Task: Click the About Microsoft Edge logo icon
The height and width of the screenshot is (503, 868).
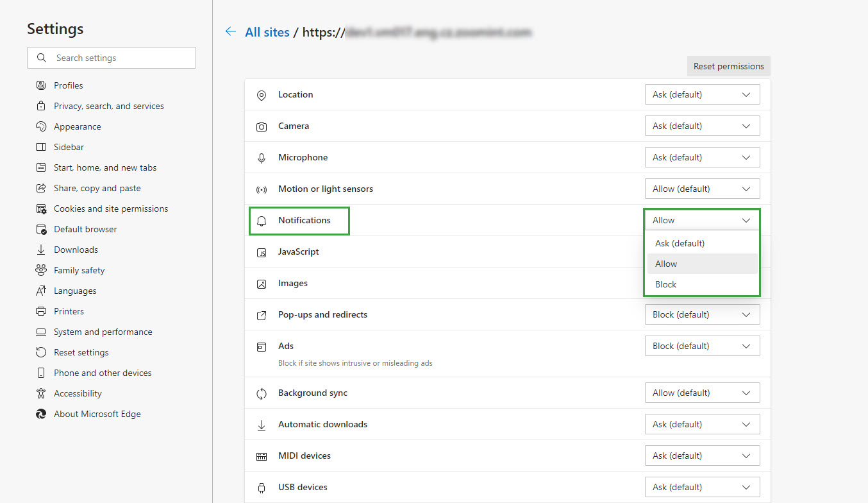Action: pyautogui.click(x=41, y=414)
